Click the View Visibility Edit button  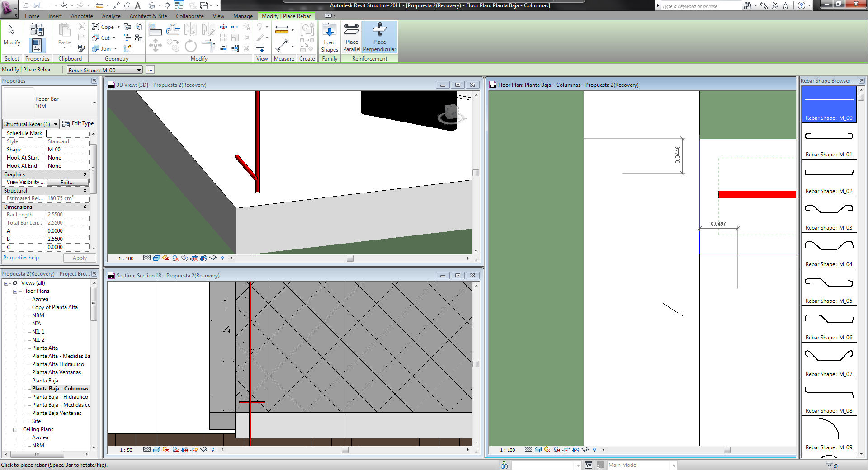(67, 183)
